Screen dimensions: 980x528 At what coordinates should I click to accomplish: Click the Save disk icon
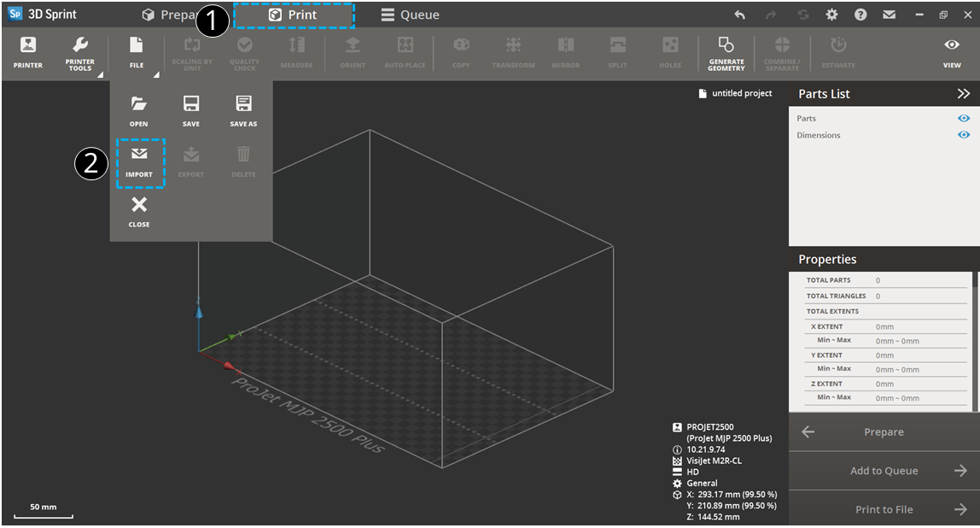191,110
